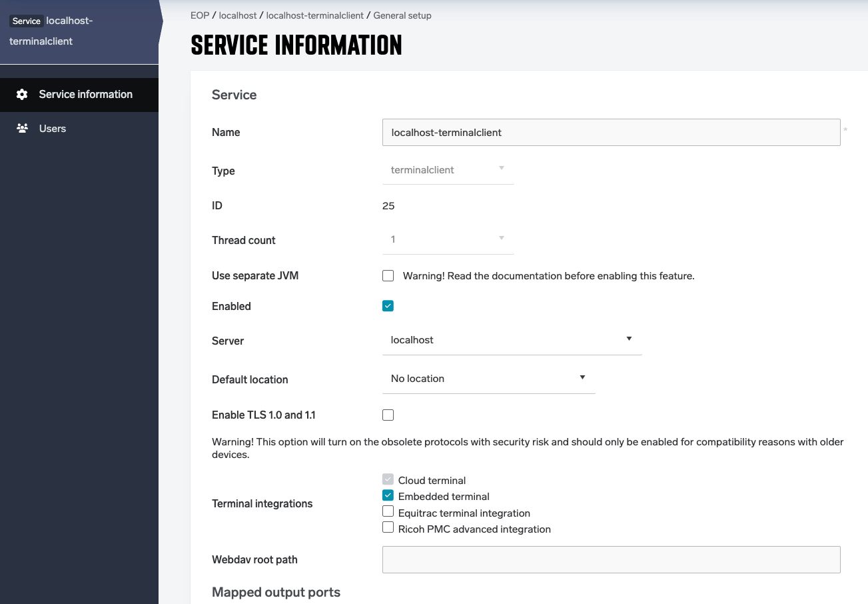This screenshot has width=868, height=604.
Task: Go to localhost breadcrumb link
Action: coord(237,15)
